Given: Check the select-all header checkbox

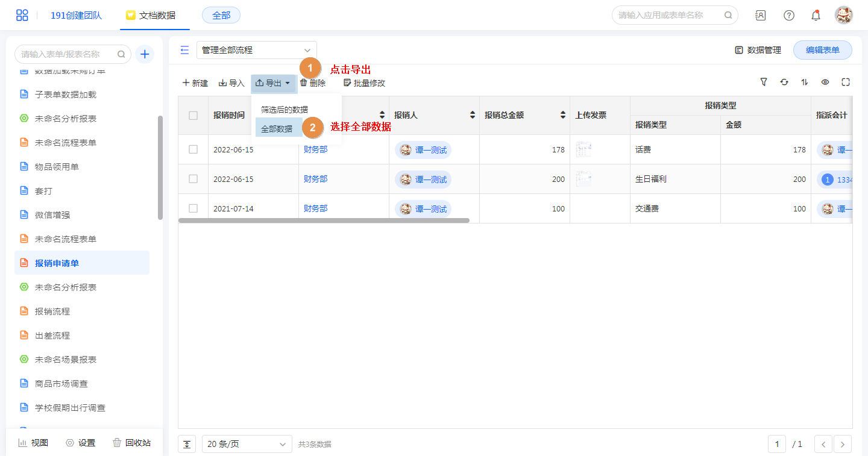Looking at the screenshot, I should coord(193,115).
